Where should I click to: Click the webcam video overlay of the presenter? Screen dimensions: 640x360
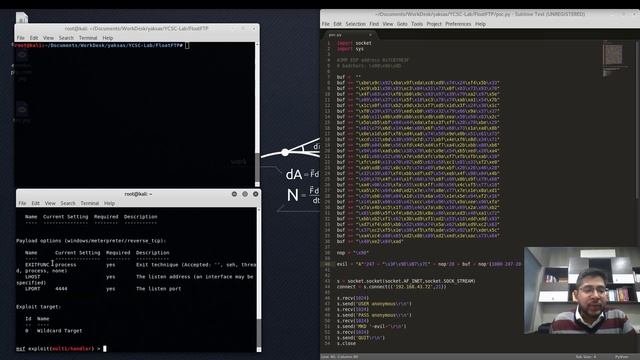click(582, 290)
